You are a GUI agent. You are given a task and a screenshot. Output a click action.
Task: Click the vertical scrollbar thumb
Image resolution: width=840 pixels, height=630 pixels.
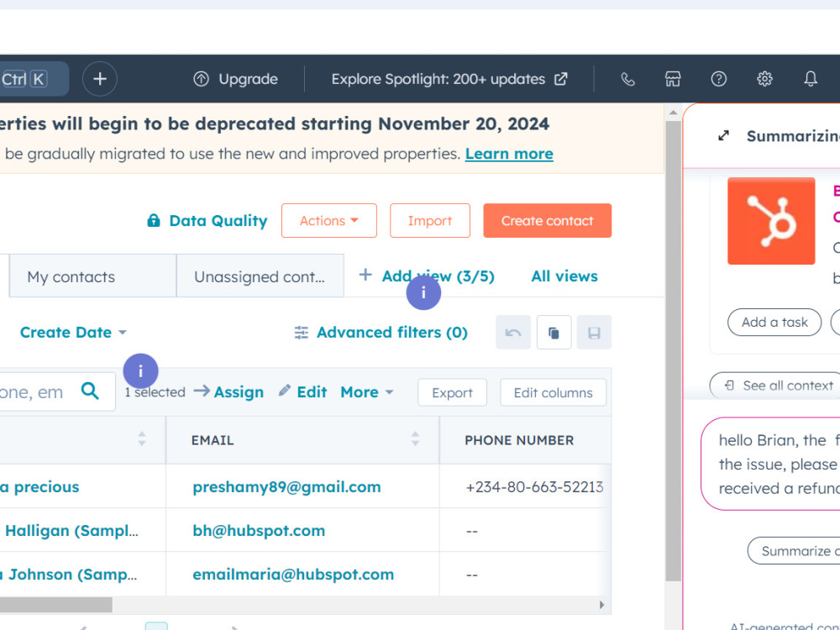(x=674, y=351)
